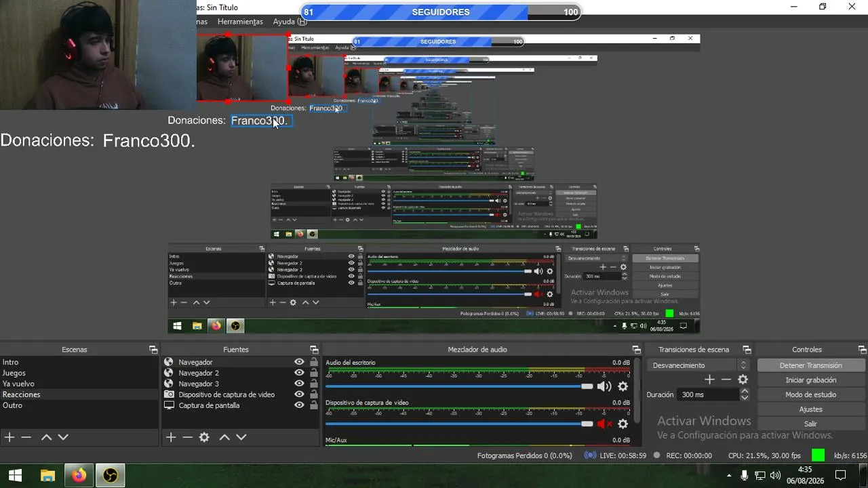
Task: Open the system tray volume icon
Action: tap(775, 476)
